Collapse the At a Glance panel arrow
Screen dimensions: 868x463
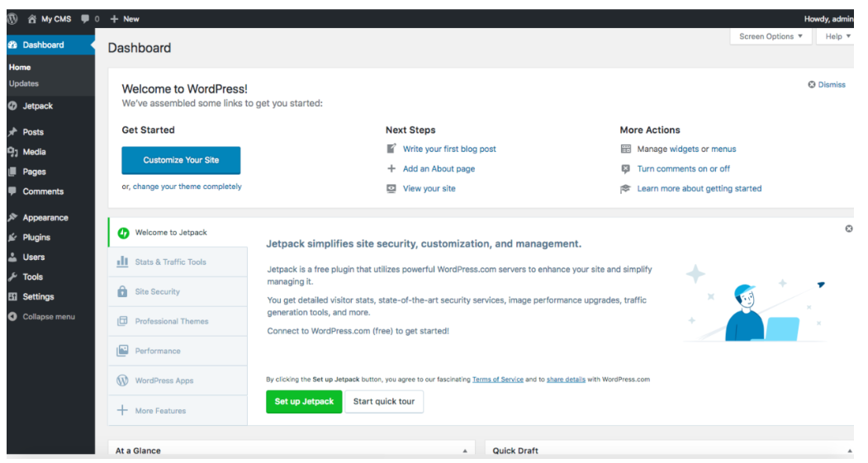[x=465, y=451]
